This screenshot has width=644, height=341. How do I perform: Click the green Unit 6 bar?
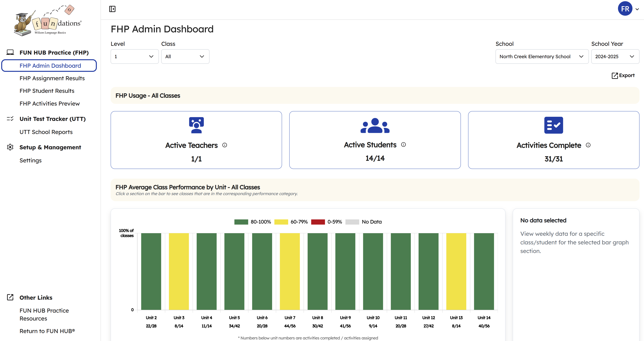pos(262,271)
